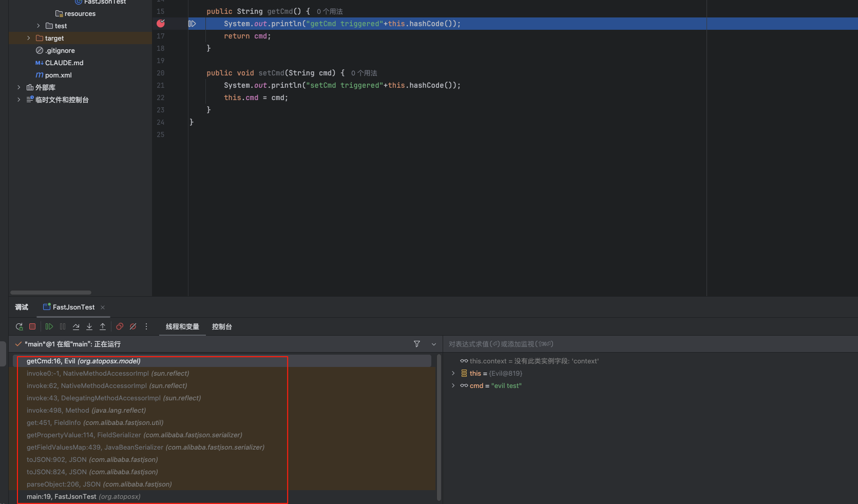Click the Step Out icon
This screenshot has width=858, height=504.
pyautogui.click(x=103, y=326)
